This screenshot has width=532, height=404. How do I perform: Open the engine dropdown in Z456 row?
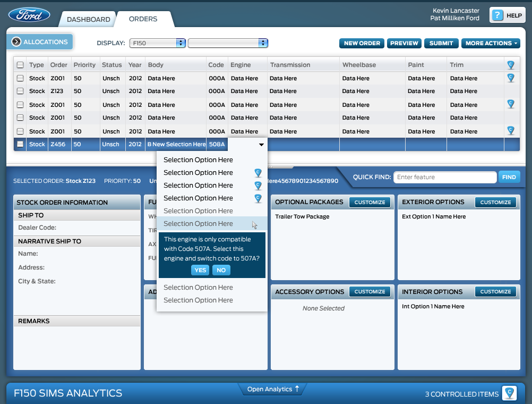[x=261, y=145]
